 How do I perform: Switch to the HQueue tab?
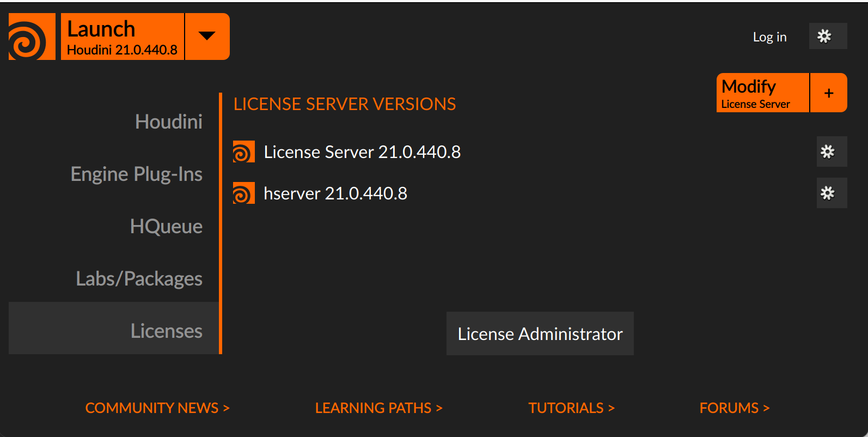(x=114, y=226)
